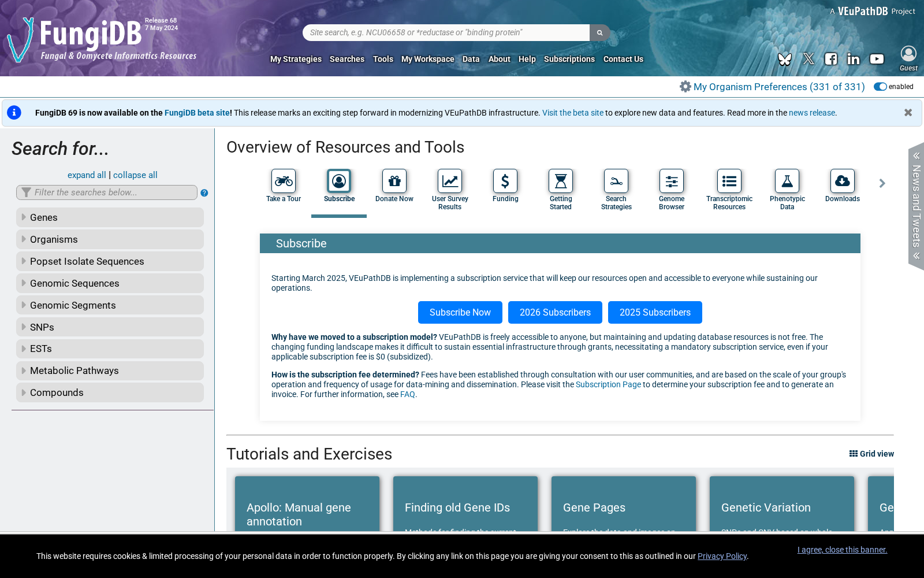Open the Subscription Page link
The image size is (924, 578).
[608, 384]
